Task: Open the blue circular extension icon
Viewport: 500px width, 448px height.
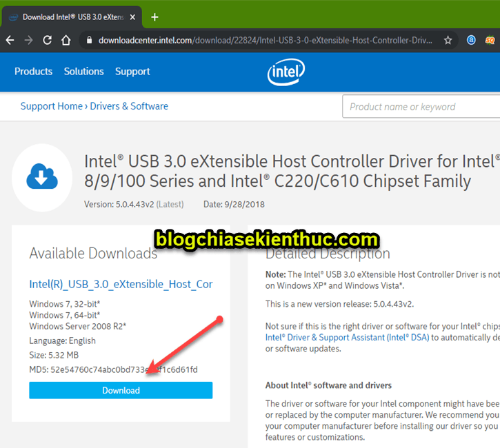Action: [471, 40]
